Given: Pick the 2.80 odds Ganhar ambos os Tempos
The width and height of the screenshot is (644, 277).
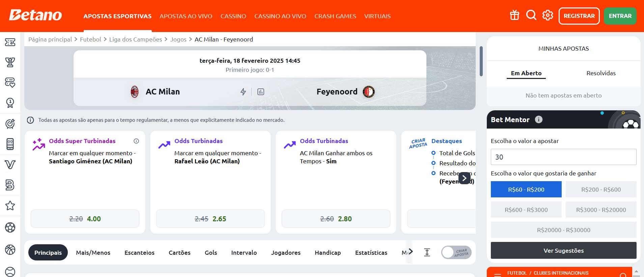Looking at the screenshot, I should [336, 219].
